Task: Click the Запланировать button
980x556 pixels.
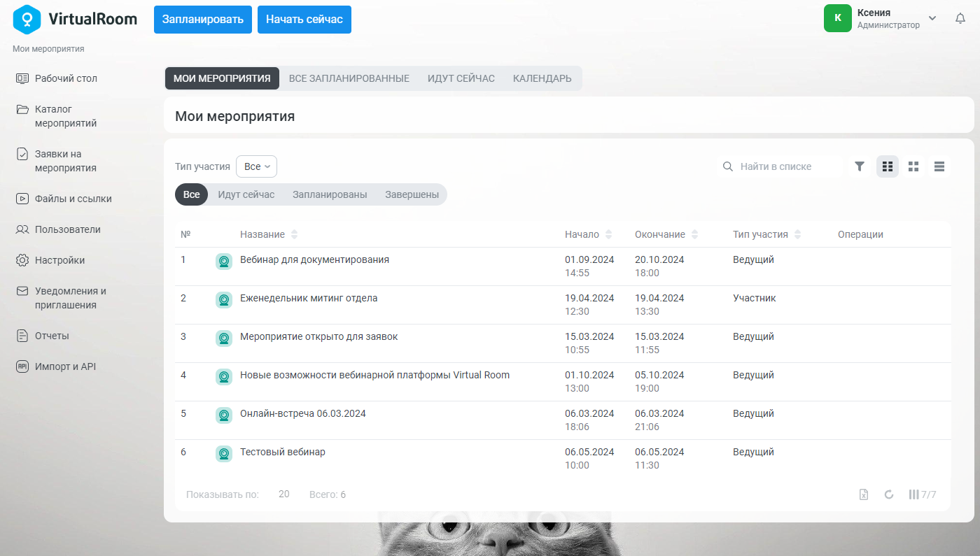Action: [x=203, y=19]
